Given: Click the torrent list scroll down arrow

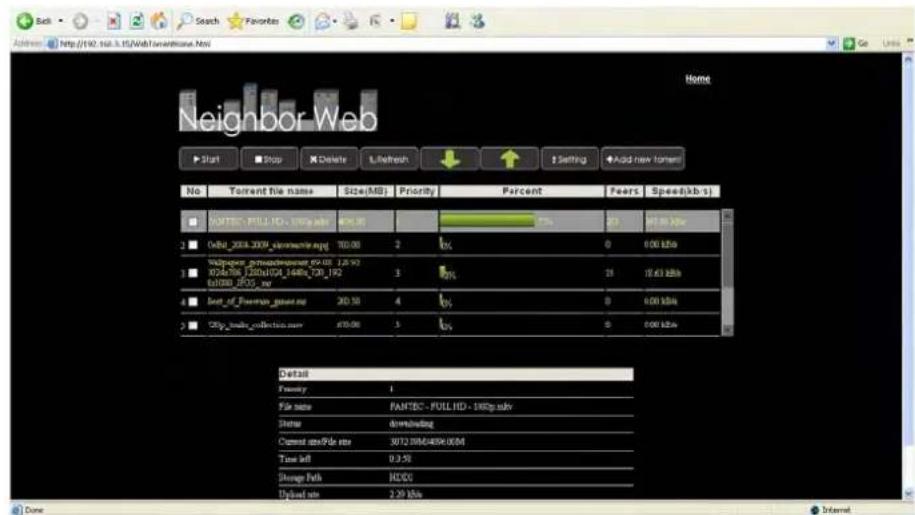Looking at the screenshot, I should [727, 330].
